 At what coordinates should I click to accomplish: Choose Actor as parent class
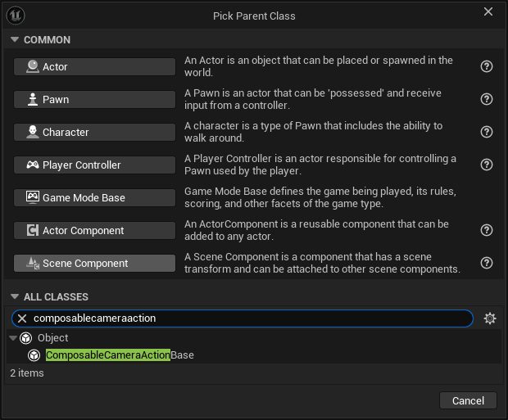tap(94, 66)
